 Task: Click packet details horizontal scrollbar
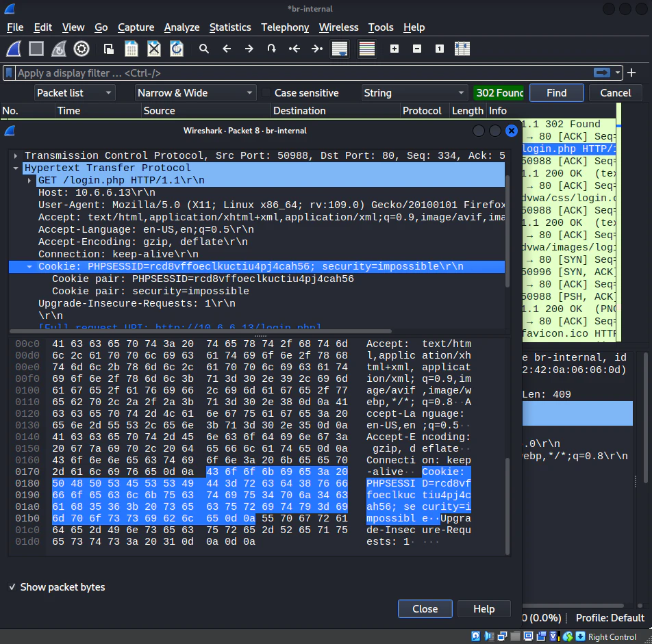point(201,331)
